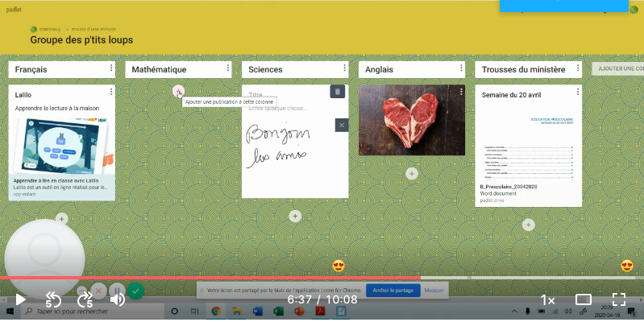Enter fullscreen mode
This screenshot has width=644, height=322.
click(618, 299)
